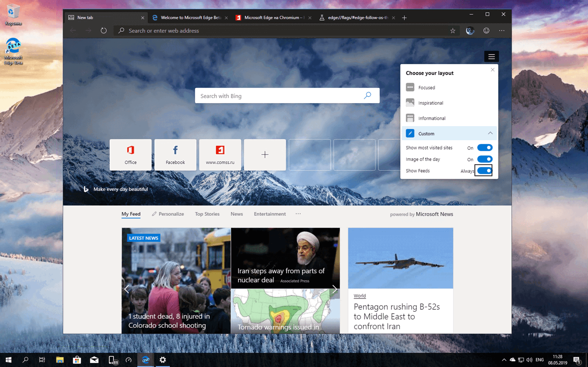Open the Mail app from taskbar
588x367 pixels.
[94, 360]
